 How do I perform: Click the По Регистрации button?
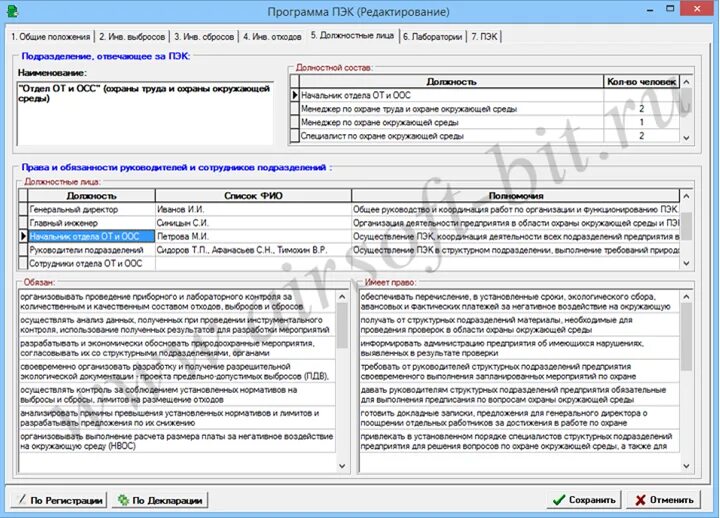pos(59,500)
